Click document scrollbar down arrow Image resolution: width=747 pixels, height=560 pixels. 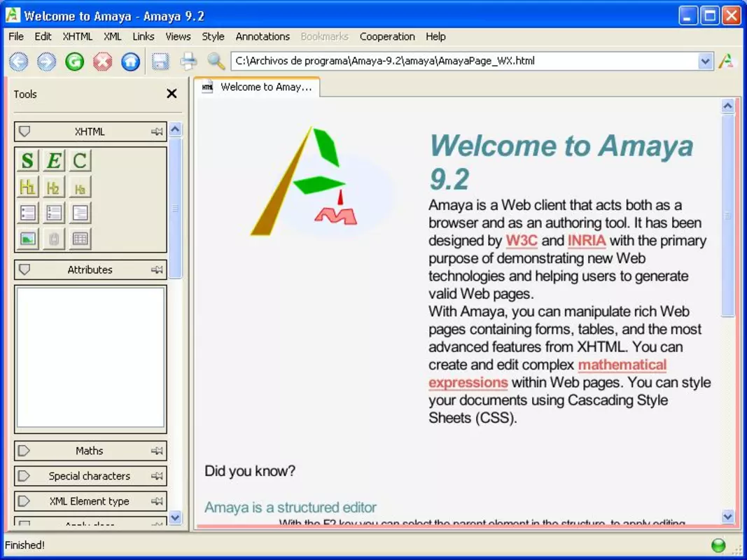[727, 516]
